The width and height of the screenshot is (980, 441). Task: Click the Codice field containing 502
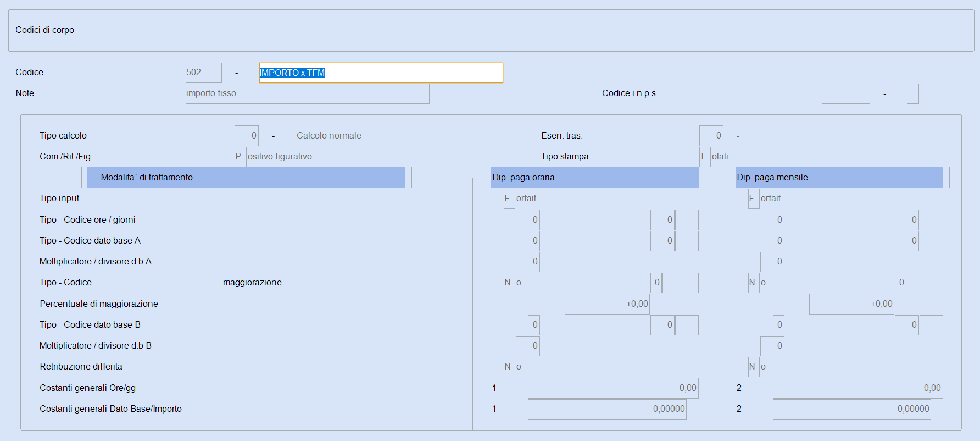tap(203, 73)
